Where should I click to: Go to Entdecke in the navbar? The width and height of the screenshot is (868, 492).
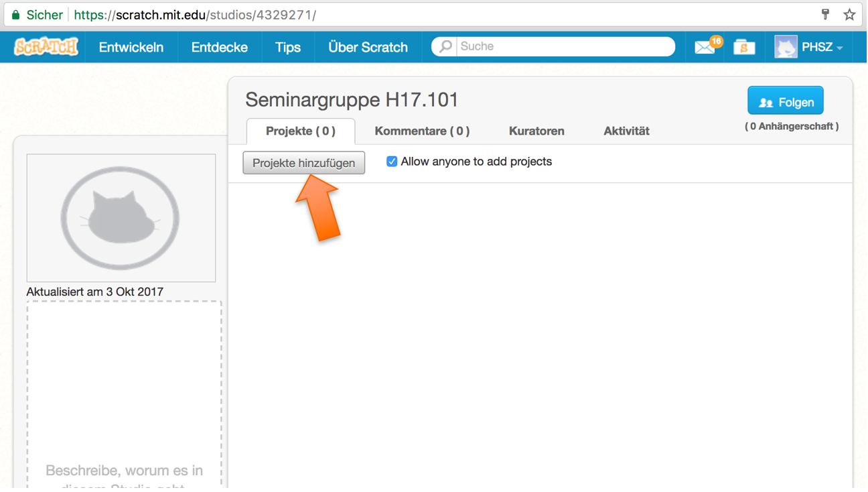pyautogui.click(x=219, y=48)
